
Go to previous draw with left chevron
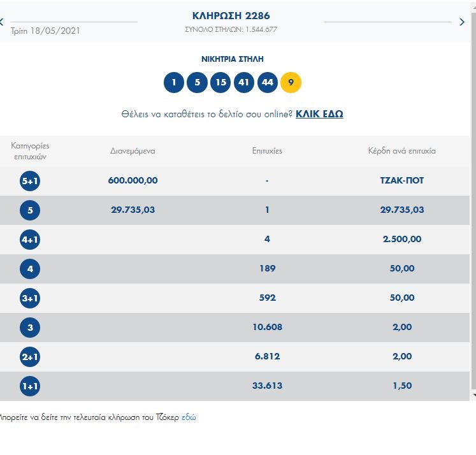click(2, 22)
